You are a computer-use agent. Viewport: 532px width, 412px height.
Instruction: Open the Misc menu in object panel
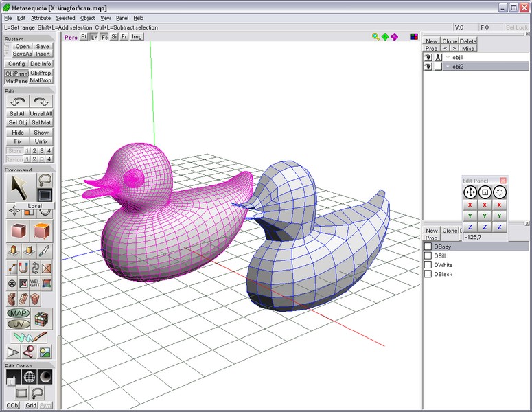467,49
